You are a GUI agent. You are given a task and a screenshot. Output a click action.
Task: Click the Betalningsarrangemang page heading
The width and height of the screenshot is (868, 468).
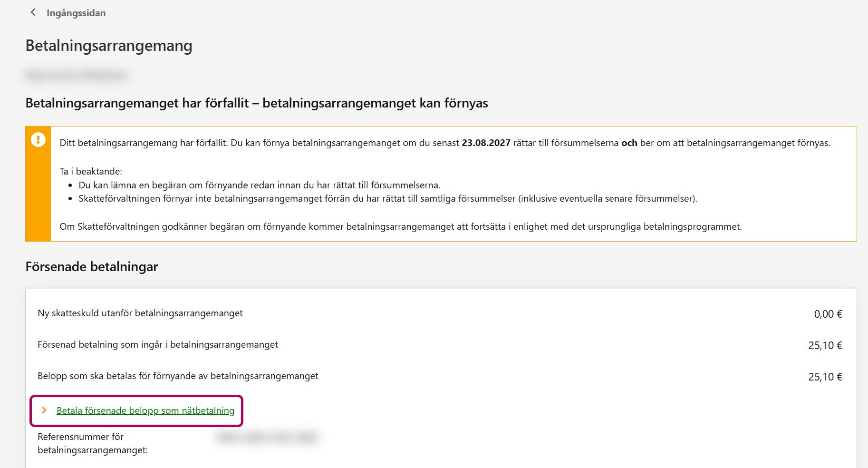[109, 46]
